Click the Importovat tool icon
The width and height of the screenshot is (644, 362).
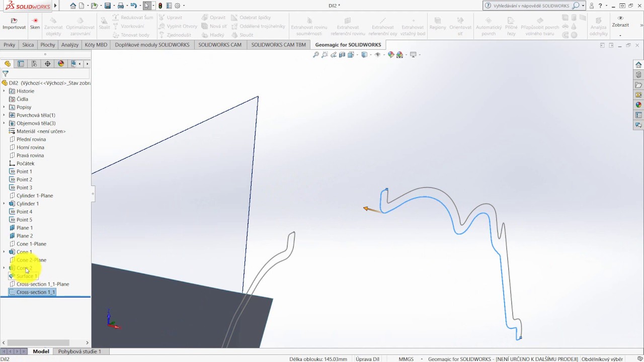14,23
